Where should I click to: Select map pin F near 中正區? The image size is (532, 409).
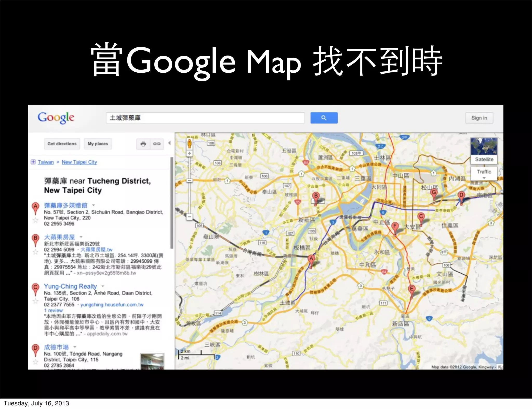(x=395, y=229)
